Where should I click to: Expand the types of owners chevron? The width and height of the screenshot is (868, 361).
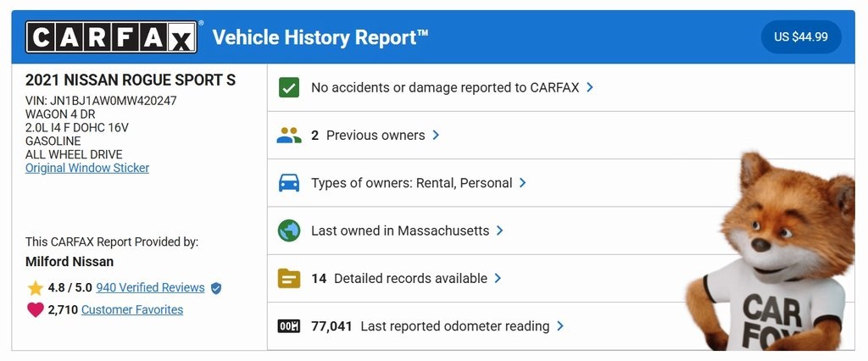tap(523, 183)
